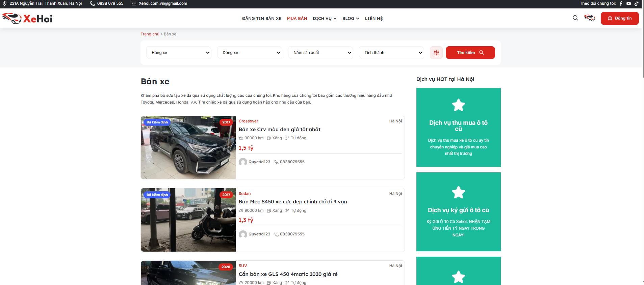Click phone number 0838079555 on Crv listing
This screenshot has height=285, width=644.
click(292, 162)
